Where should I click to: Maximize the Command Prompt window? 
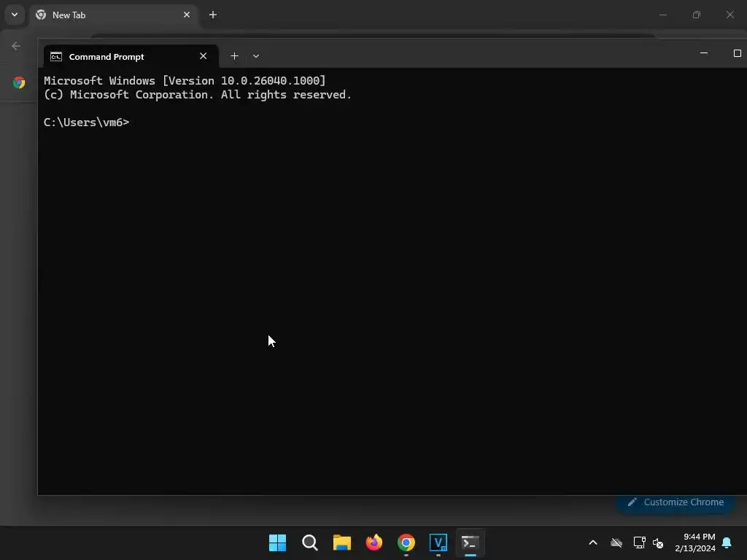tap(737, 53)
